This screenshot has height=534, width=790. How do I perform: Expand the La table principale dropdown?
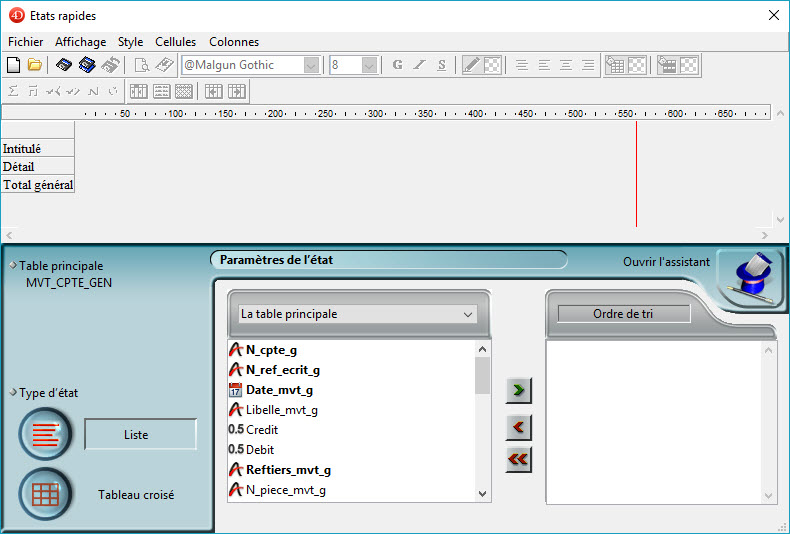(x=468, y=314)
